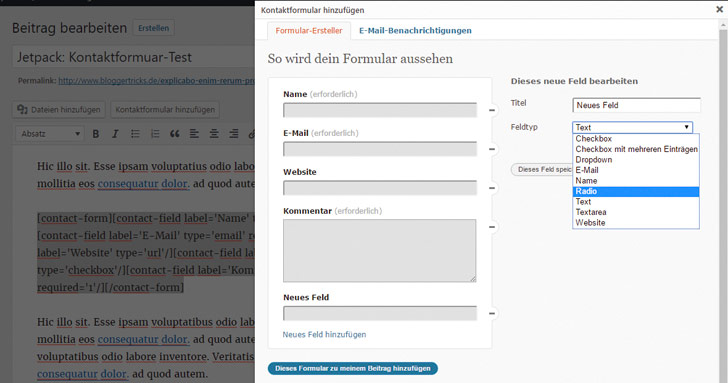The height and width of the screenshot is (383, 728).
Task: Click the E-Mail preview input field
Action: click(x=380, y=149)
